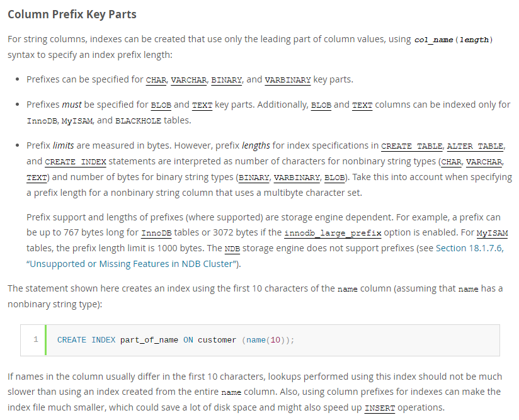The height and width of the screenshot is (420, 519).
Task: Open VARBINARY link before "key parts" in first bullet
Action: pyautogui.click(x=288, y=80)
